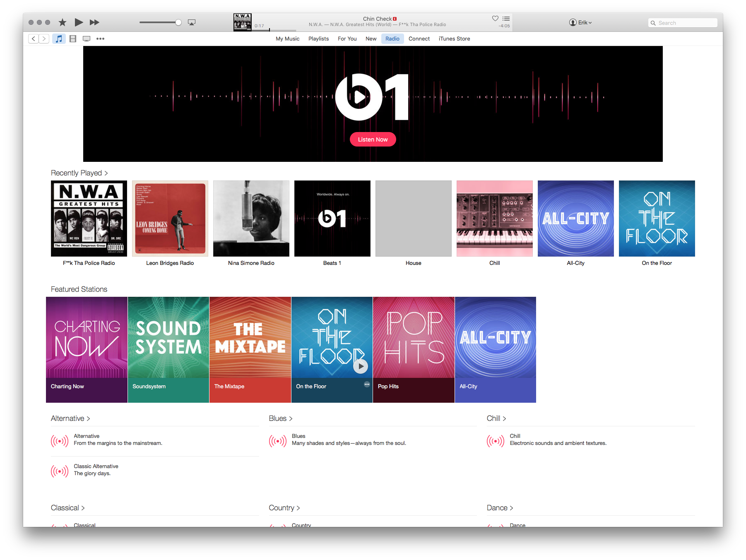Screen dimensions: 746x560
Task: Play the current track
Action: pos(79,22)
